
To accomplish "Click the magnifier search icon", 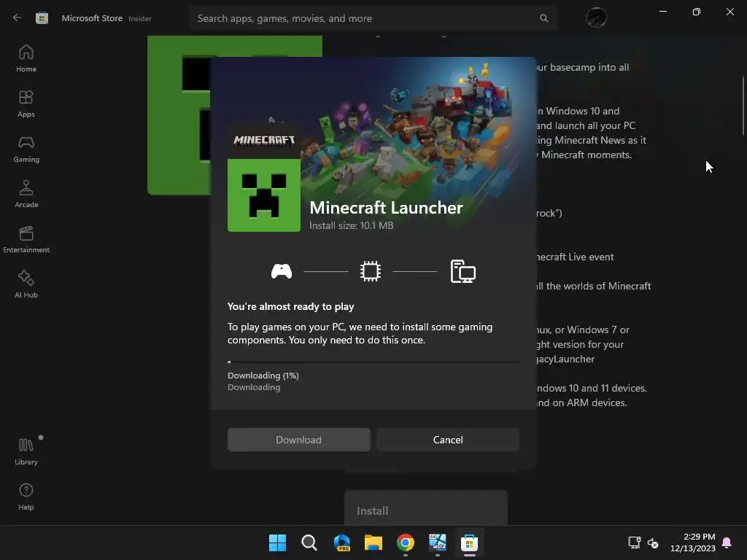I will [543, 18].
